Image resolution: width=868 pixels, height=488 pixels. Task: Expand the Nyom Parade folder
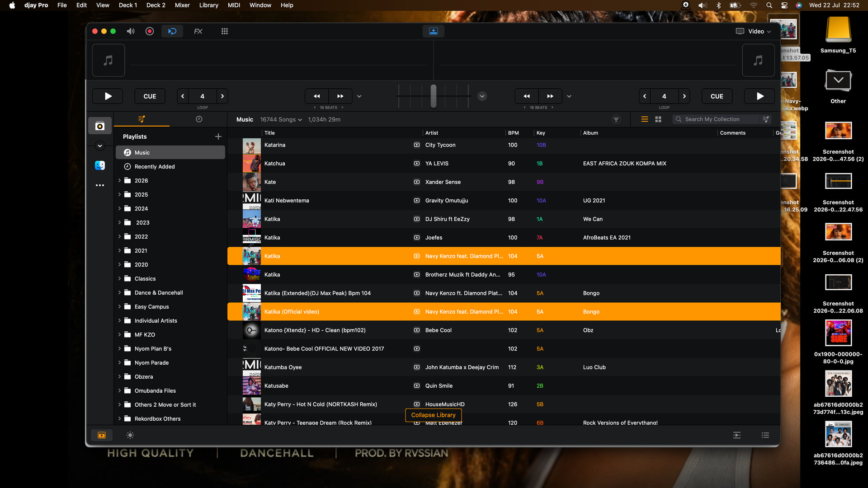click(x=119, y=362)
